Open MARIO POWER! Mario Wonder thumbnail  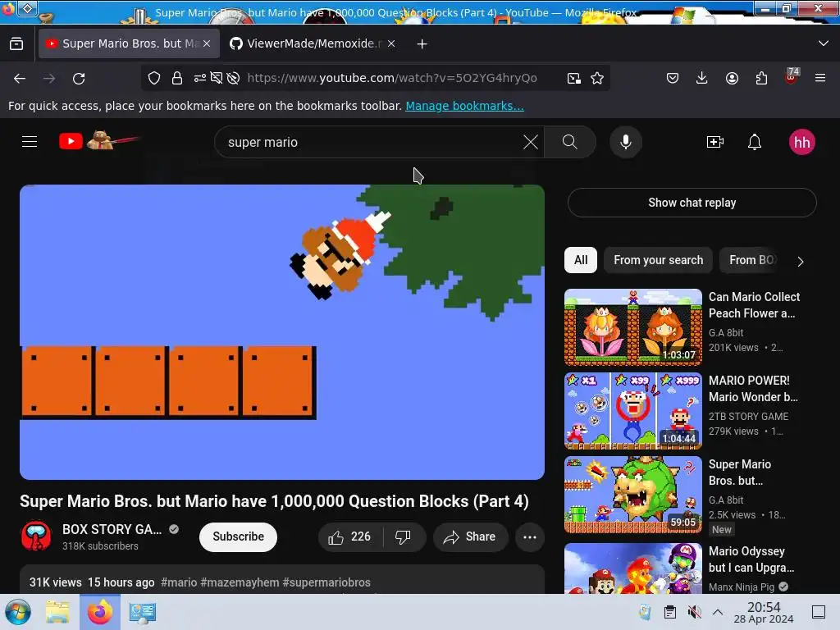point(633,411)
